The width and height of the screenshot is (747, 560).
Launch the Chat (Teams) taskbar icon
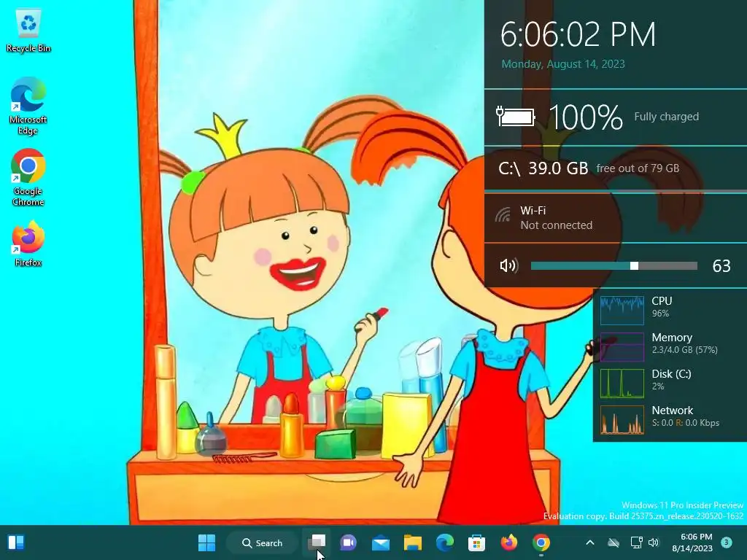pyautogui.click(x=348, y=542)
